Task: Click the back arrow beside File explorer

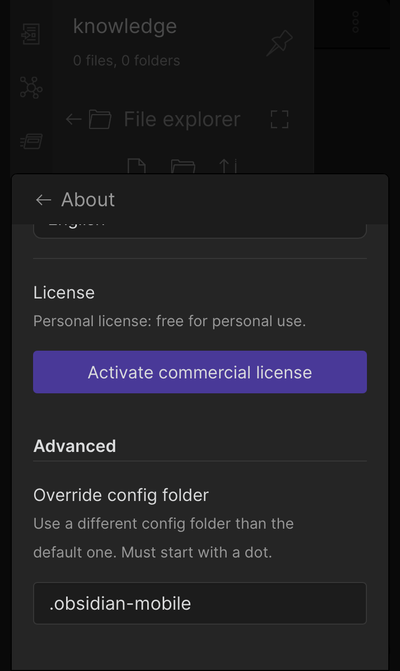Action: click(x=74, y=119)
